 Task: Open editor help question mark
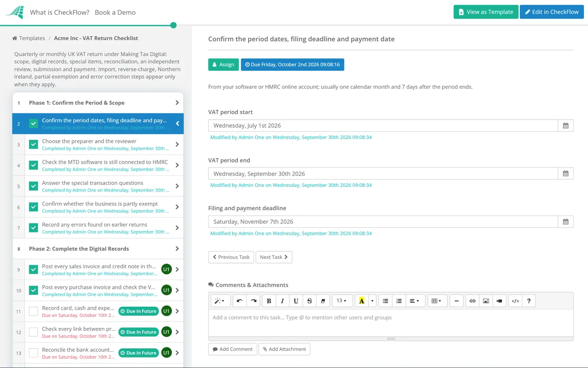pyautogui.click(x=529, y=301)
